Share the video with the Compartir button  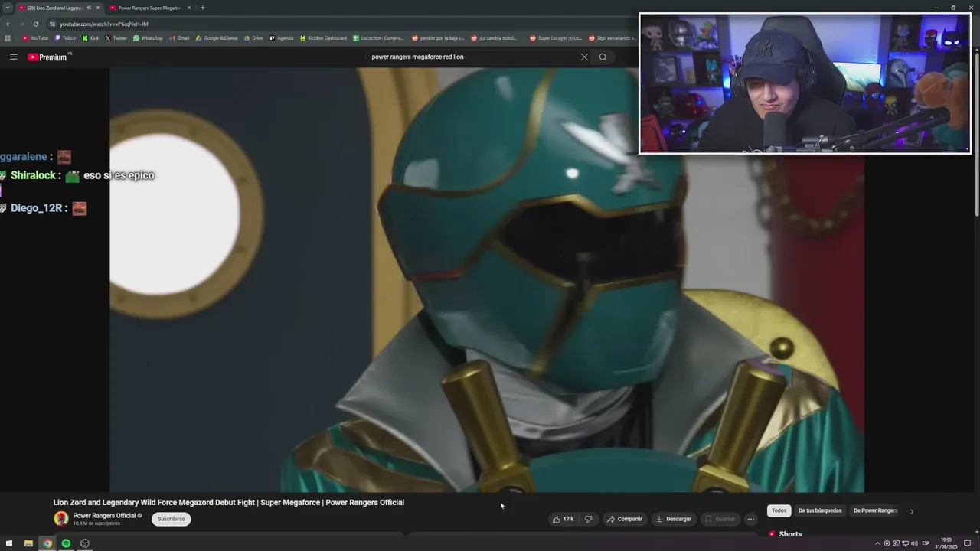(625, 519)
